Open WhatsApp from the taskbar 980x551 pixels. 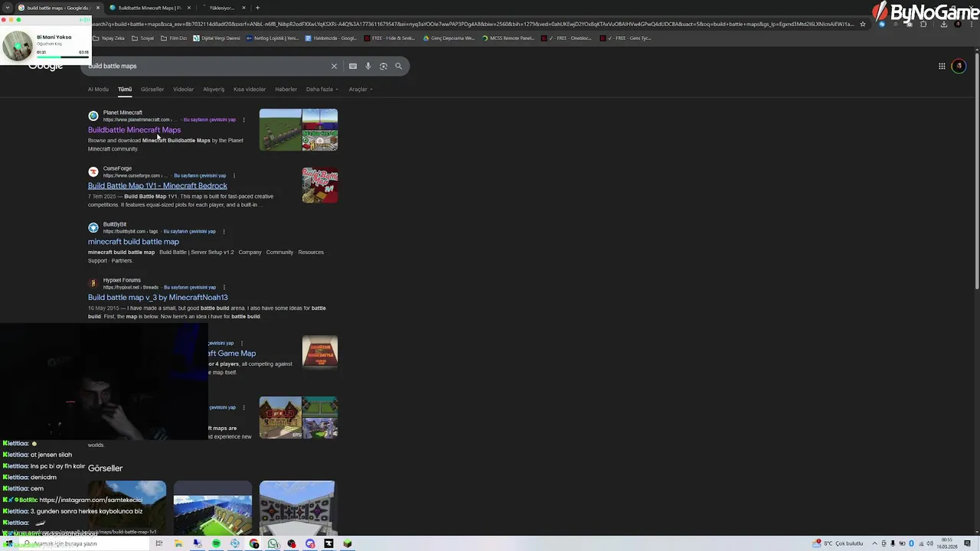pyautogui.click(x=273, y=543)
